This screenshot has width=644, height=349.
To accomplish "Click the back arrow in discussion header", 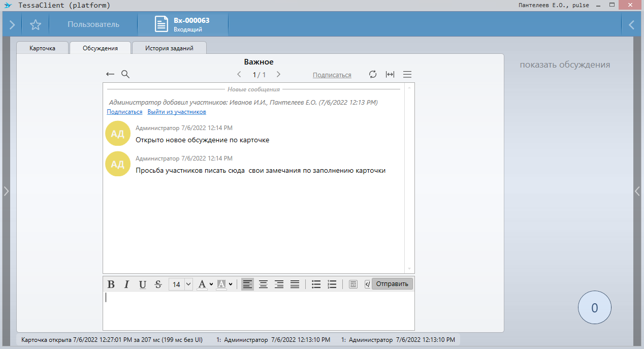I will click(110, 75).
